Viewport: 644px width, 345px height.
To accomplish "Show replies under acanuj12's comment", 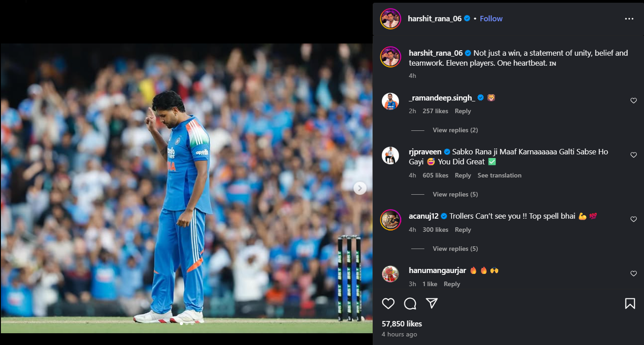I will [x=455, y=248].
